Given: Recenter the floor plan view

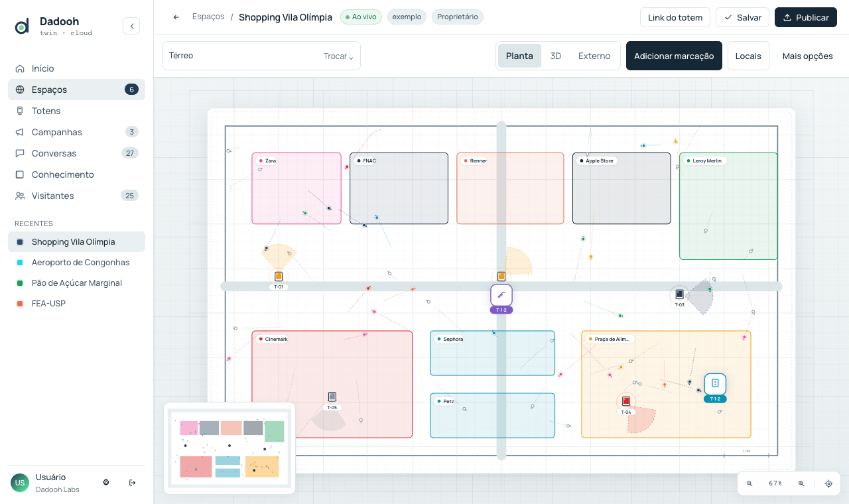Looking at the screenshot, I should (828, 483).
